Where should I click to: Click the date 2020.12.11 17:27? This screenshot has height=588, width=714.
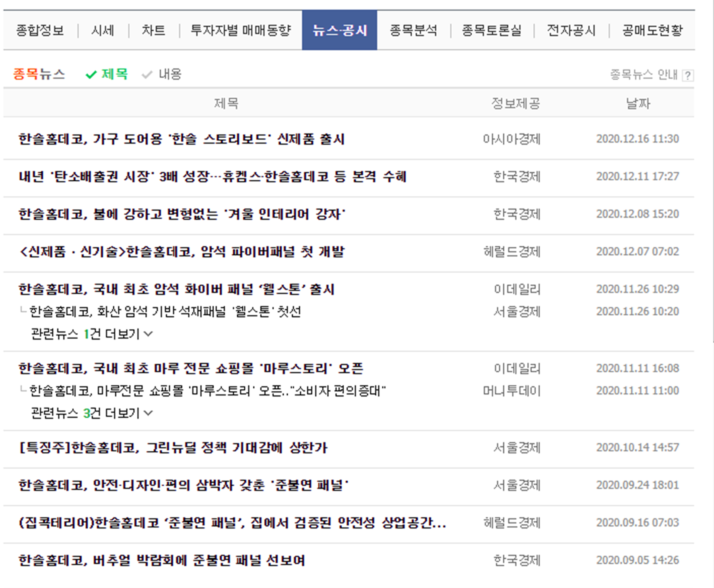pyautogui.click(x=638, y=177)
